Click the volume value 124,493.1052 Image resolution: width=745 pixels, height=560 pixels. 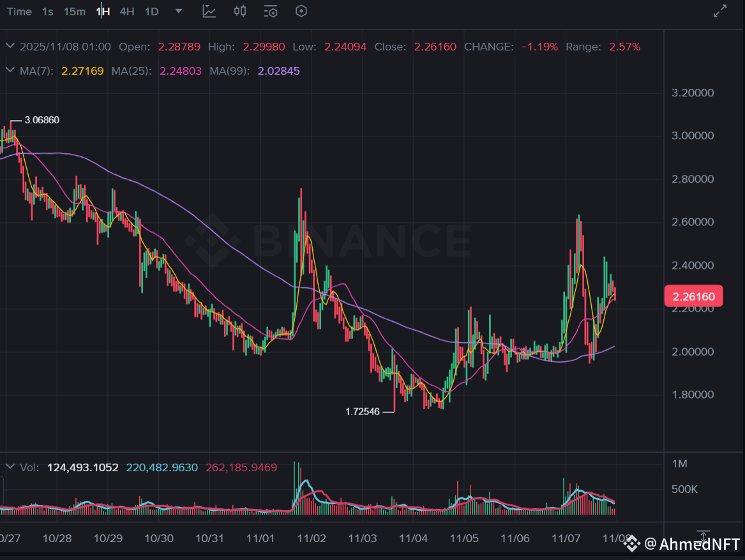[x=83, y=467]
